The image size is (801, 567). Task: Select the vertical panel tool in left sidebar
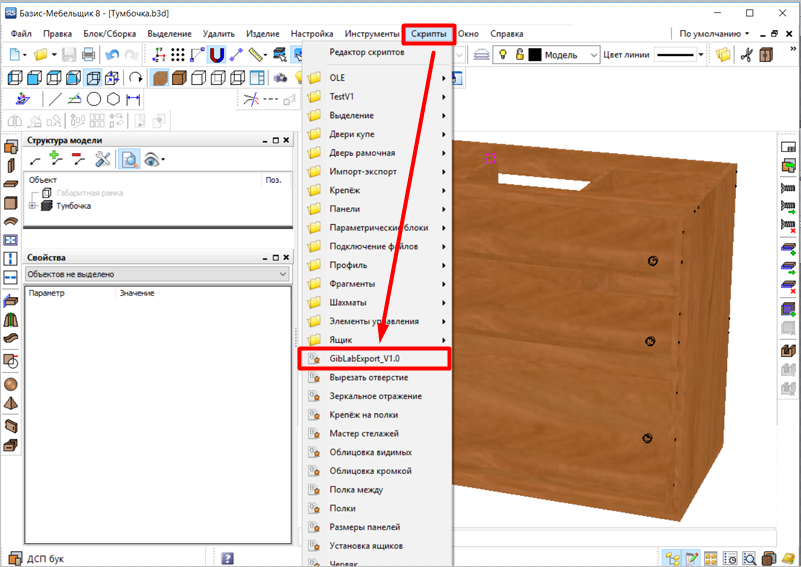click(x=11, y=166)
